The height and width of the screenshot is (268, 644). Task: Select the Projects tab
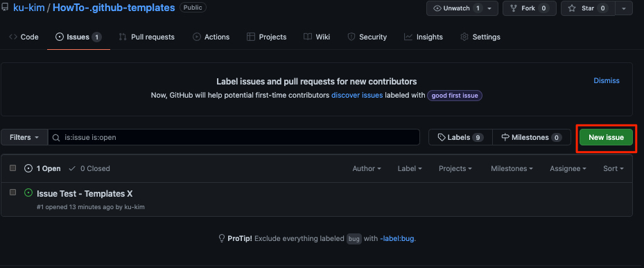(267, 37)
